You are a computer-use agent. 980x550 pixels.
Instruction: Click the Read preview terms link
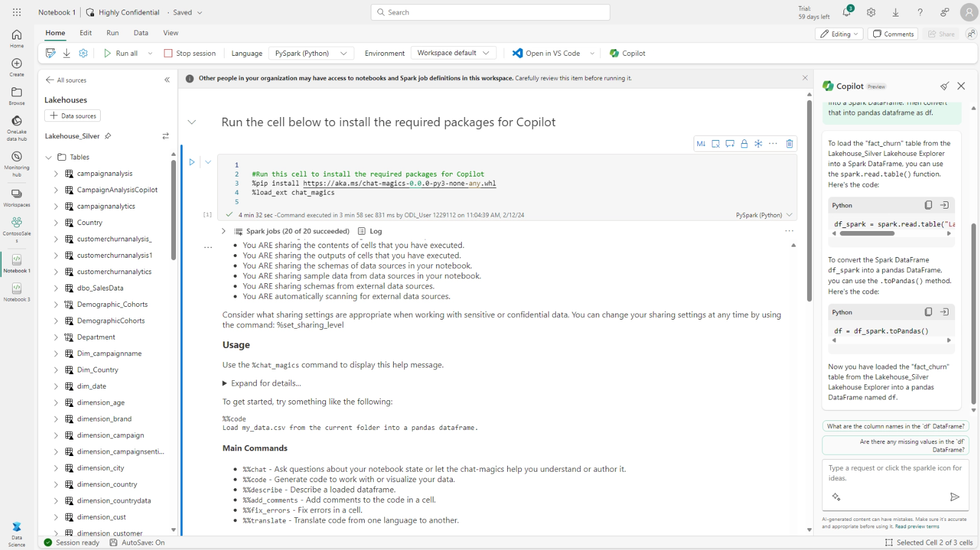(x=916, y=526)
